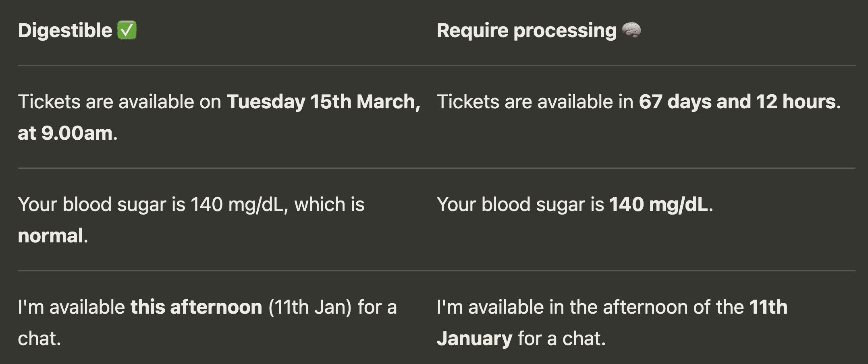Click the bold 'at 9.00am' text
This screenshot has width=868, height=364.
(x=65, y=133)
